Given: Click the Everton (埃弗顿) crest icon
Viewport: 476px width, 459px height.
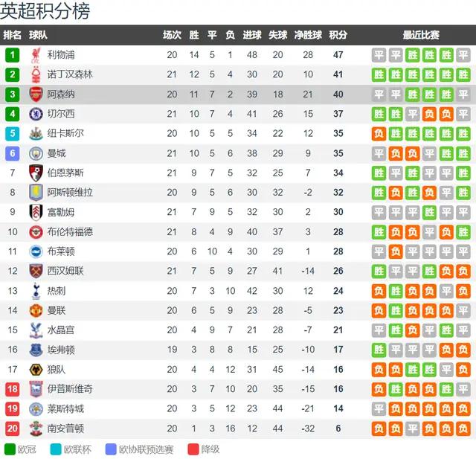Looking at the screenshot, I should (35, 349).
